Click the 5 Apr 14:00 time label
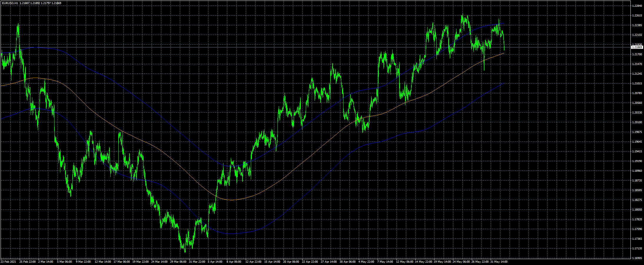Viewport: 644px width, 265px height. 215,261
